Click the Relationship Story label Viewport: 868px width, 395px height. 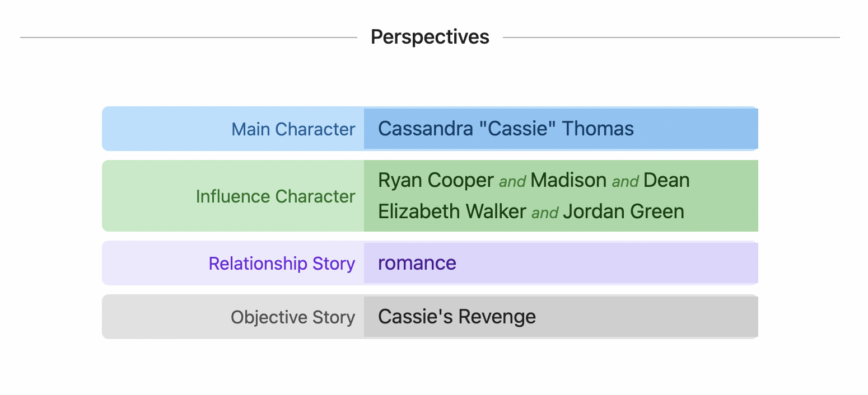click(282, 264)
